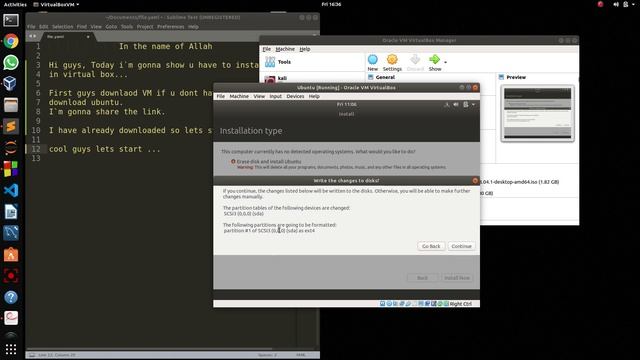Launch MySQL Workbench from the dock
This screenshot has width=640, height=360.
point(11,233)
